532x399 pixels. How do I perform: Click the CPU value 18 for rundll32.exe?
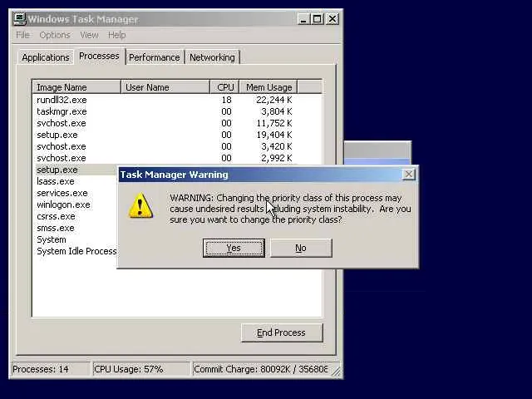point(226,100)
